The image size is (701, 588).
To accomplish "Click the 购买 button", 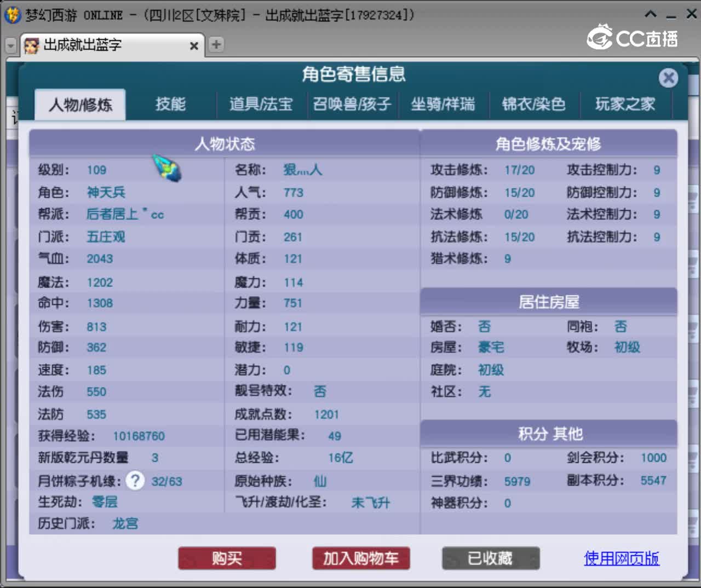I will [227, 558].
